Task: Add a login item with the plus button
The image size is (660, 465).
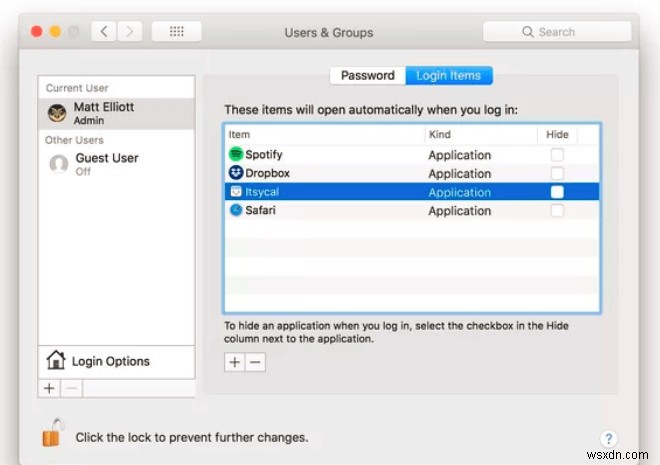Action: (234, 362)
